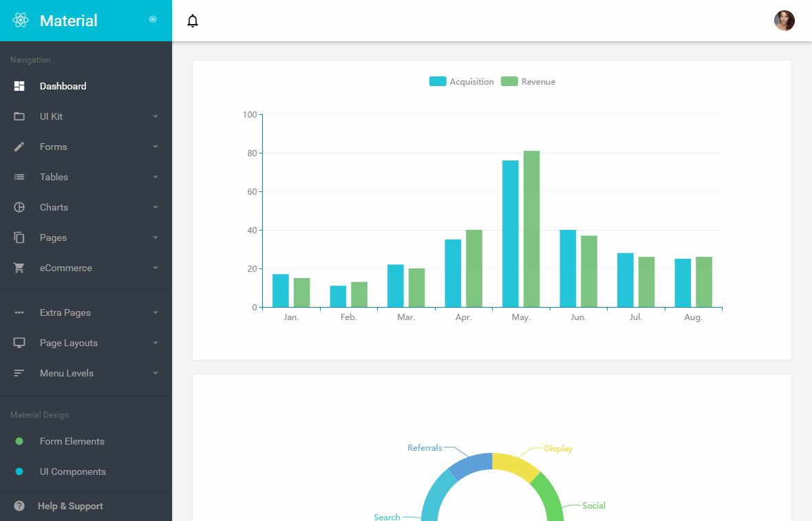Open the Pages menu item
Viewport: 812px width, 521px height.
53,237
